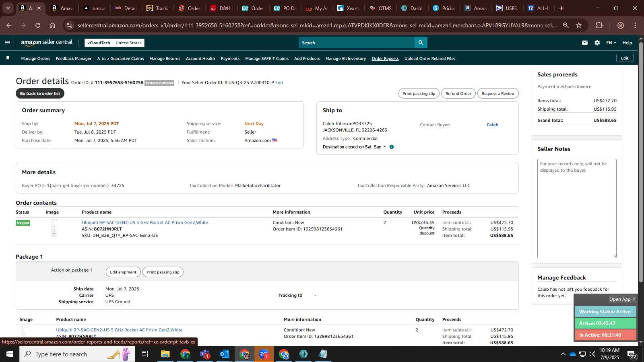Click Windows taskbar search box
Image resolution: width=644 pixels, height=362 pixels.
pos(77,354)
